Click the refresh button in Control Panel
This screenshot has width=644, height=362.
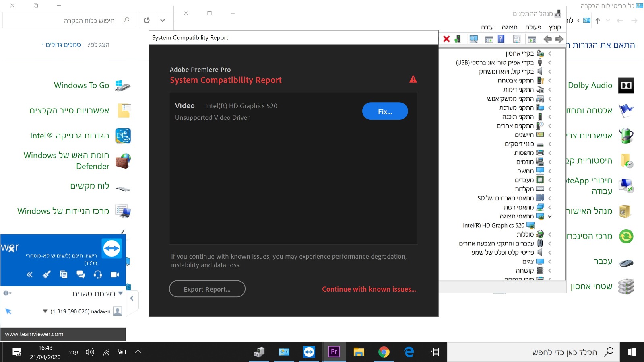click(147, 20)
